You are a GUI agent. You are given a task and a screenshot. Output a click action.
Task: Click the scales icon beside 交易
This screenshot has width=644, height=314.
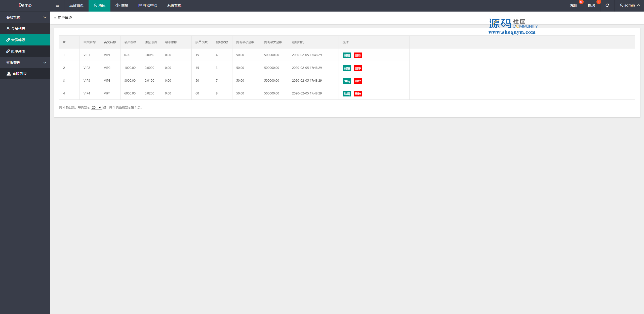117,5
